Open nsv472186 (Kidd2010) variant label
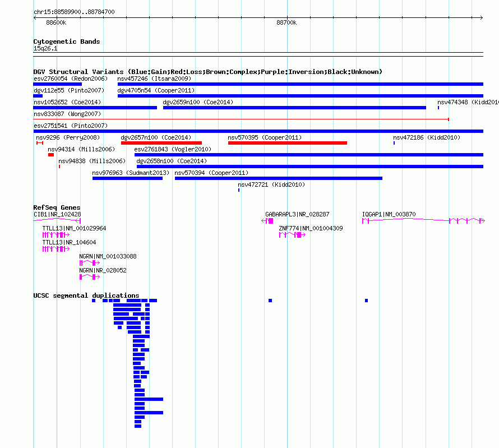 427,137
